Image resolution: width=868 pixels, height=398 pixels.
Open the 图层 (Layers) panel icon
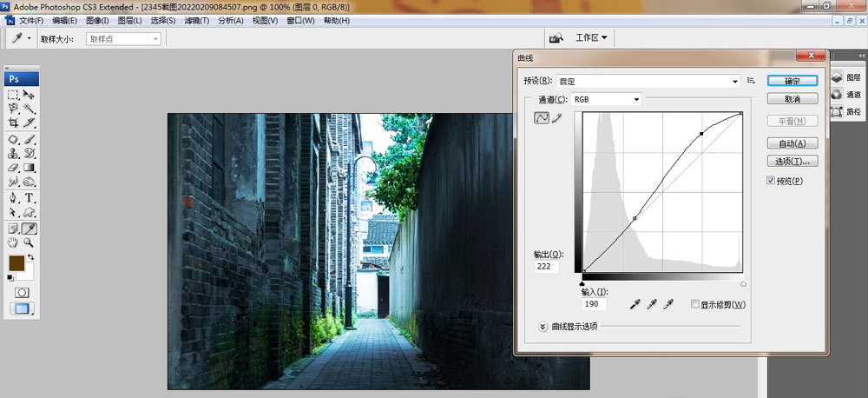846,77
